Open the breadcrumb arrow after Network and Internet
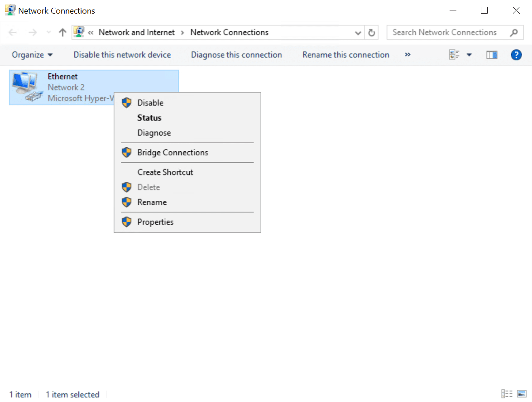532x402 pixels. coord(182,33)
